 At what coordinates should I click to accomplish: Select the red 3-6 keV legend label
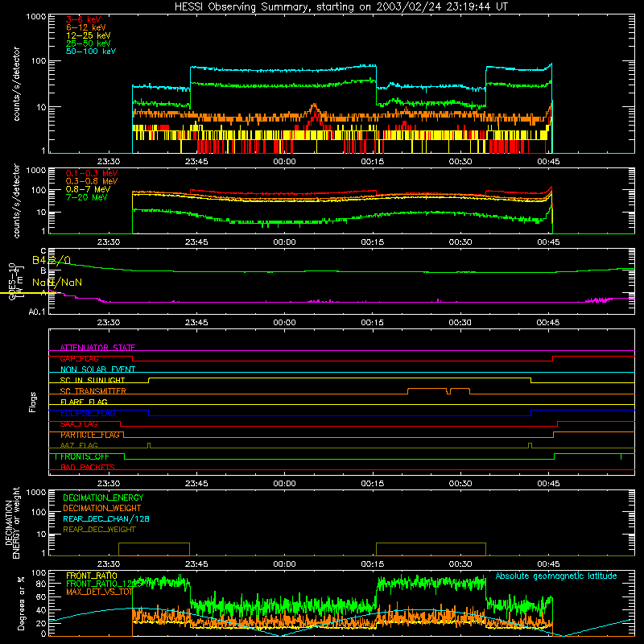click(83, 19)
